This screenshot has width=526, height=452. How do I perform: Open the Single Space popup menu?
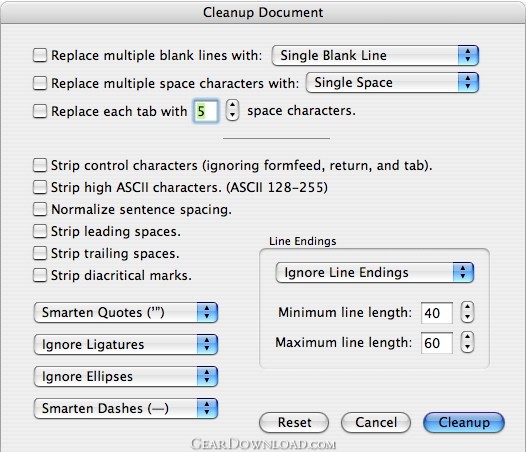tap(392, 83)
